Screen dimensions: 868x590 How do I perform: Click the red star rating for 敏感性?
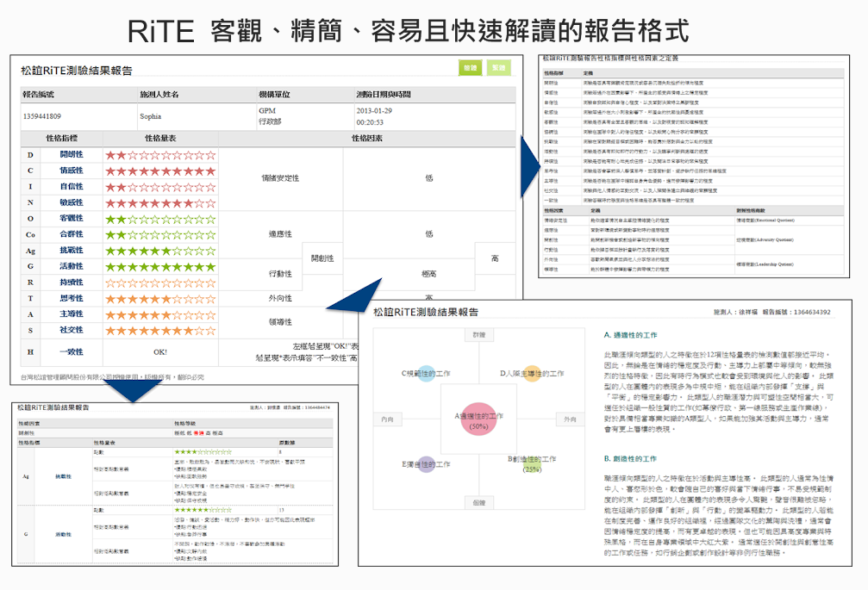(160, 203)
